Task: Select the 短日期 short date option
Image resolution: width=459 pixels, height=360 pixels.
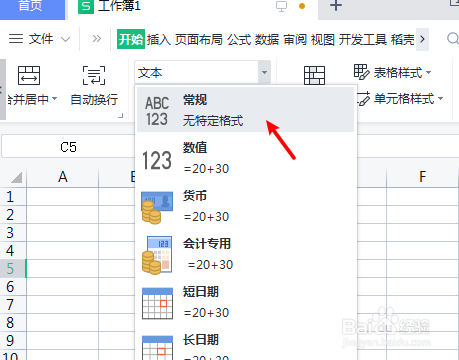Action: [245, 302]
